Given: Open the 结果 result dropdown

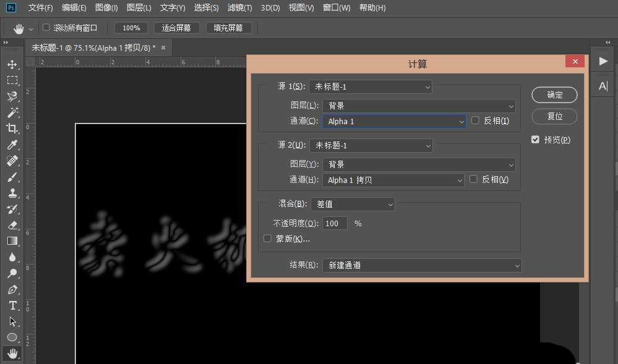Looking at the screenshot, I should [422, 265].
